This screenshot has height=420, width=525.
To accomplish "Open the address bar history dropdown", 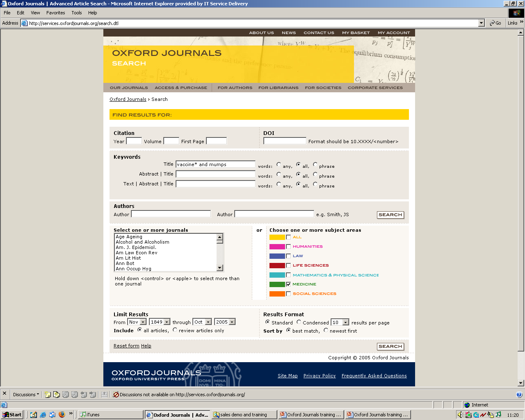I will (482, 23).
